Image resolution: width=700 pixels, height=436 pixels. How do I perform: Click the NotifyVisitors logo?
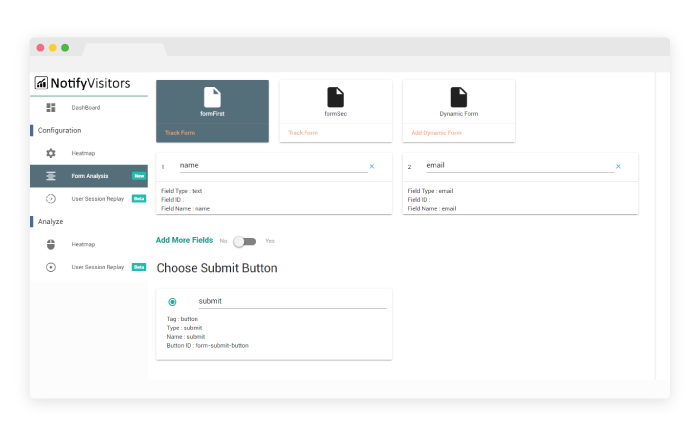82,83
